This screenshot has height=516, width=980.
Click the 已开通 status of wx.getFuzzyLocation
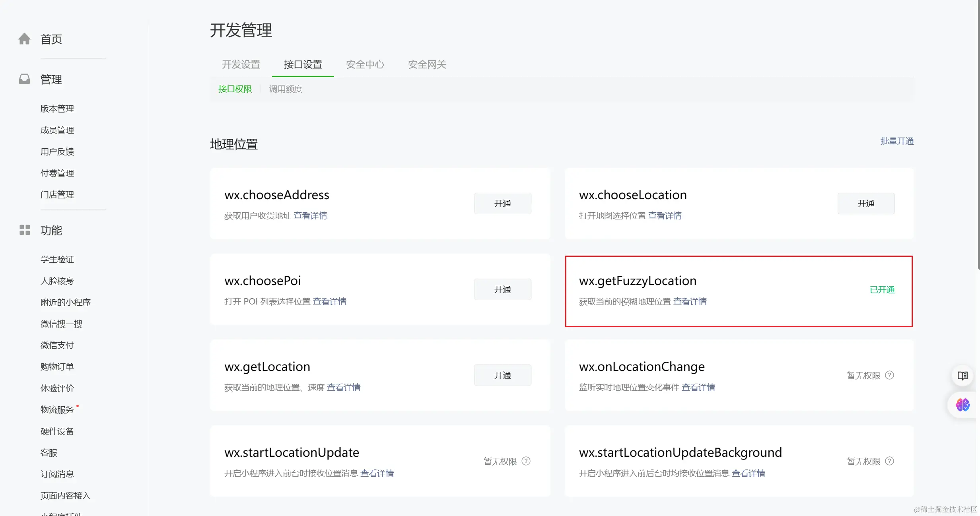[x=882, y=289]
